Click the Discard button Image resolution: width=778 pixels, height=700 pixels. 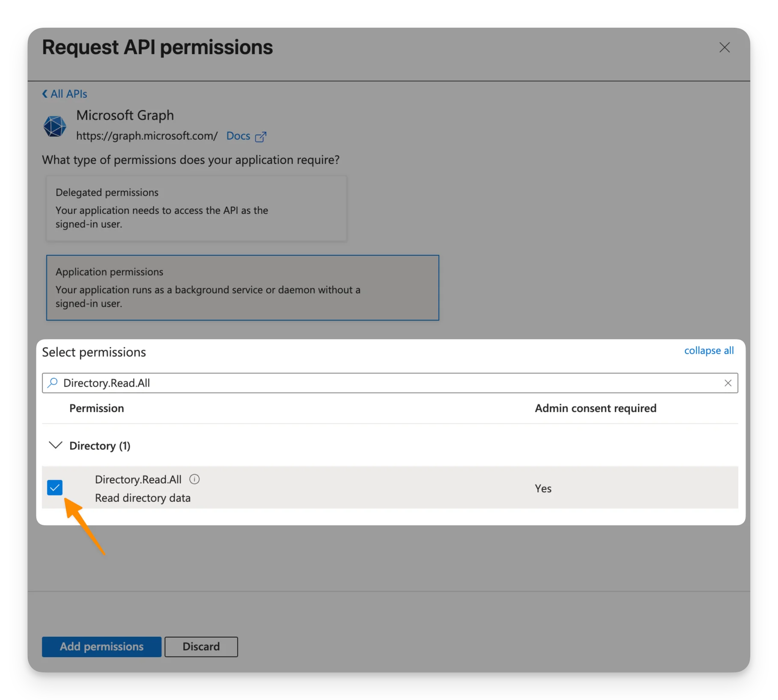point(201,647)
